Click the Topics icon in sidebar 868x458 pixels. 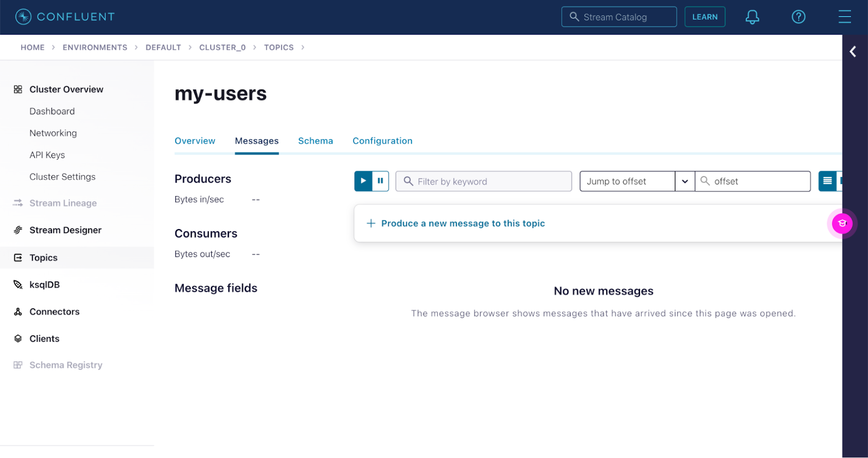click(x=18, y=258)
